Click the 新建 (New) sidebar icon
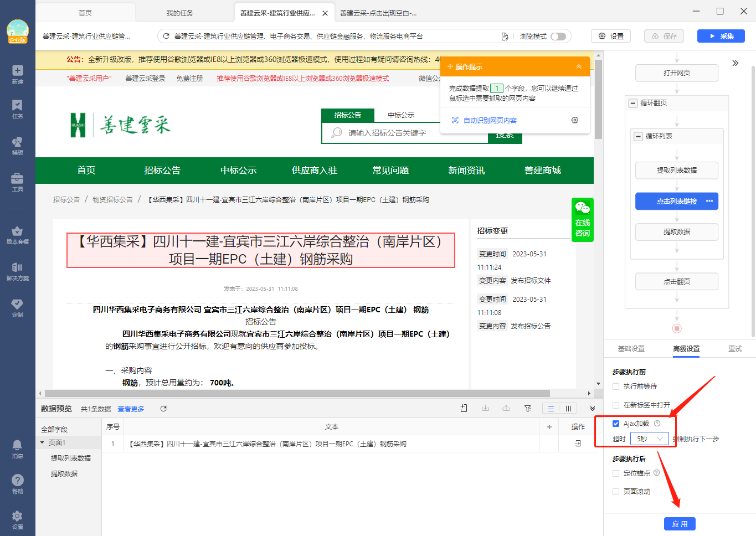 pos(18,74)
